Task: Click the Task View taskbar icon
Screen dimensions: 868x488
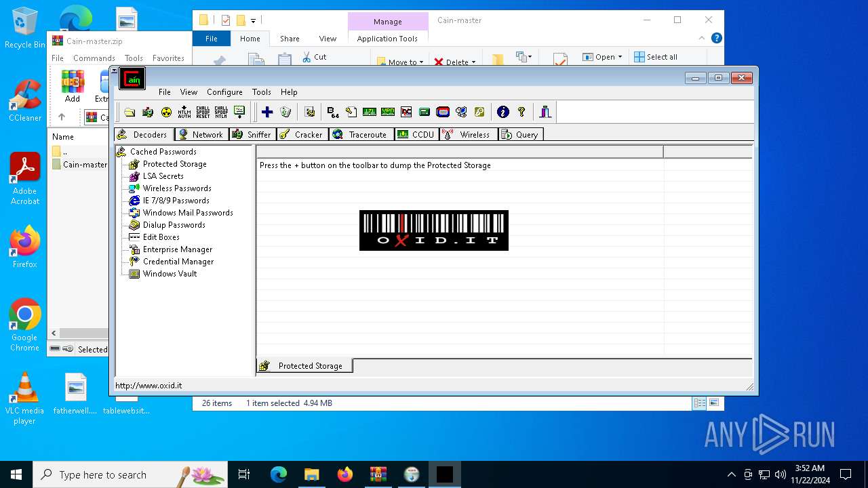Action: point(244,474)
